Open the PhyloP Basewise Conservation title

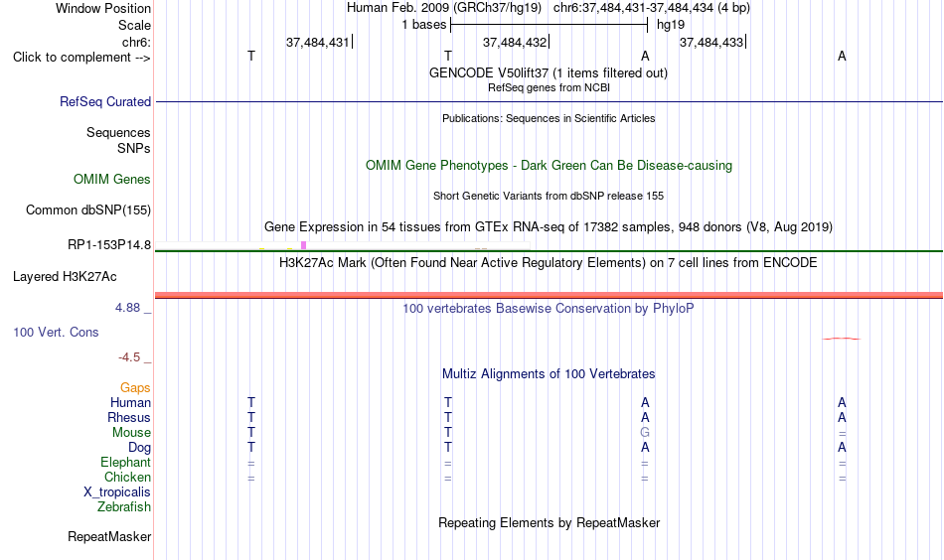(x=549, y=309)
